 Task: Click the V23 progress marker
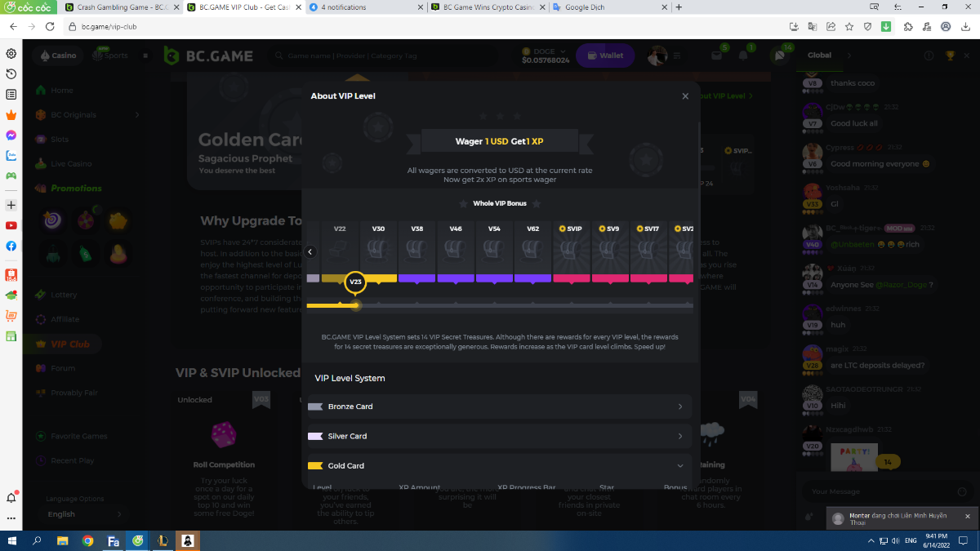[355, 282]
